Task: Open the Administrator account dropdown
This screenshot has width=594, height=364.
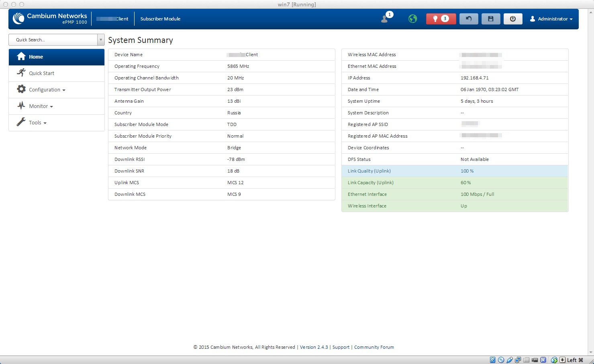Action: coord(551,19)
